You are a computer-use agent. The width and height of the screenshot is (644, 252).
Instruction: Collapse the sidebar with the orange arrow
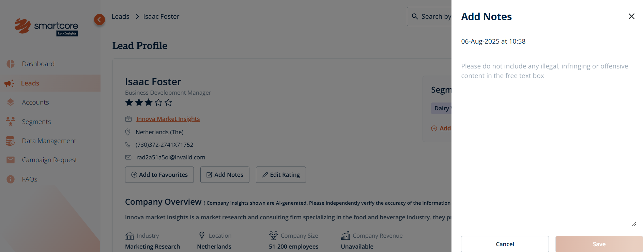(x=99, y=20)
